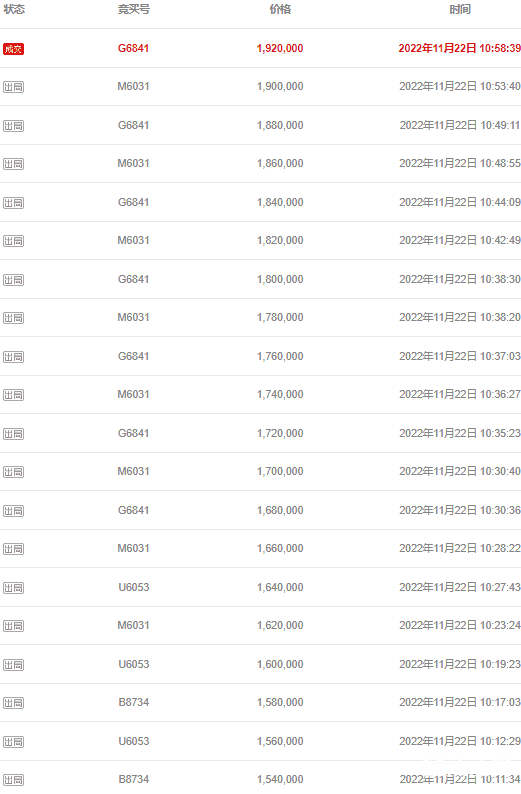
Task: Click timestamp 10:30:36 in bid record
Action: click(500, 510)
